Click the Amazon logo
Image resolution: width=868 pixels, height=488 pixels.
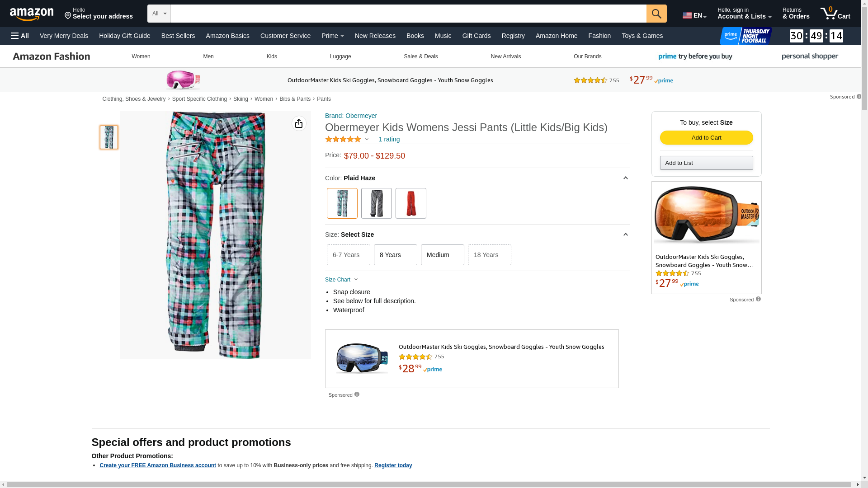(32, 14)
